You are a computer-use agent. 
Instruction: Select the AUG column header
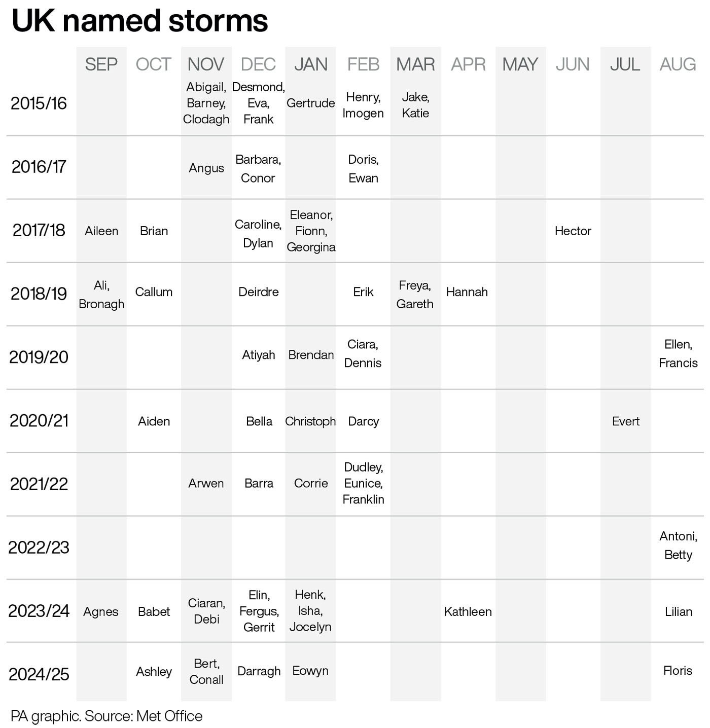[678, 64]
